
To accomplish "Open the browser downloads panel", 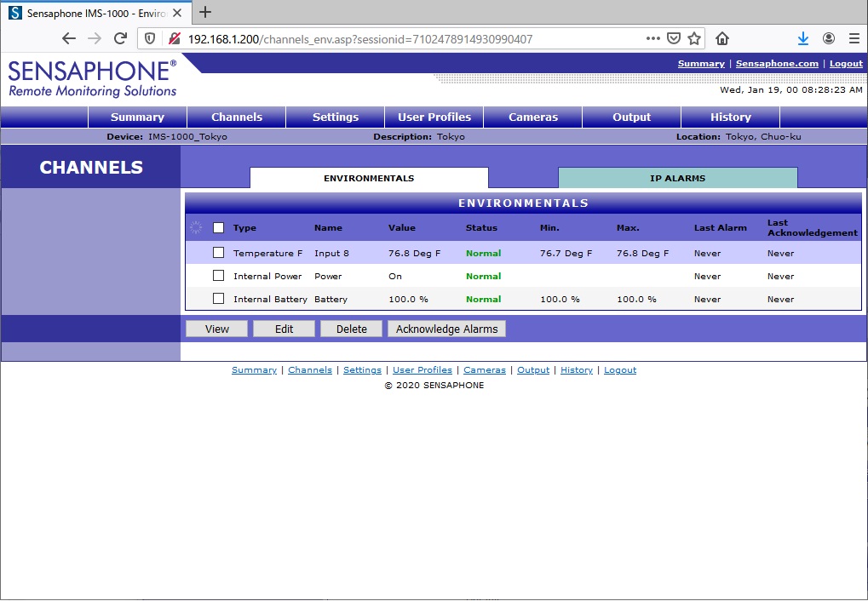I will click(x=803, y=38).
